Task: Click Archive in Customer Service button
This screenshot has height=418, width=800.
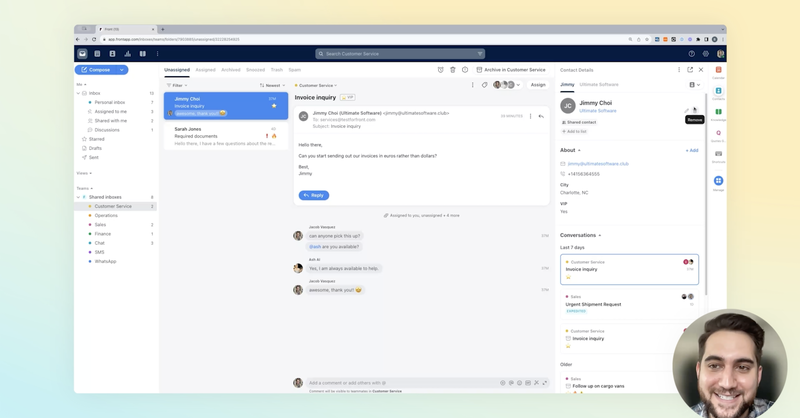Action: pyautogui.click(x=511, y=70)
